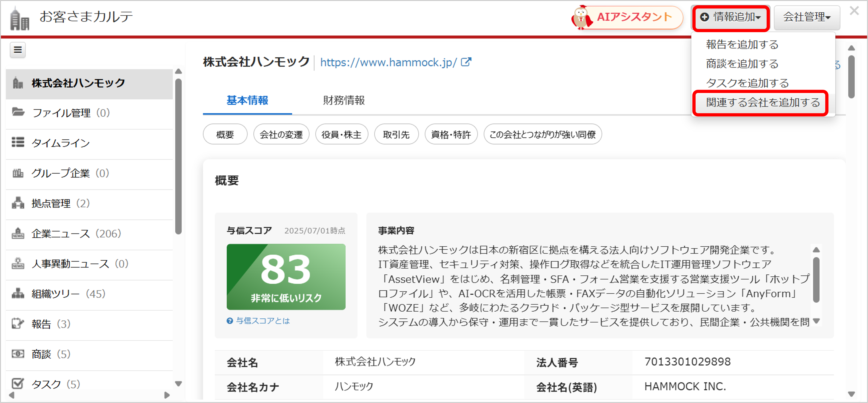Select the 組織ツリー tree icon
868x403 pixels.
[x=18, y=293]
